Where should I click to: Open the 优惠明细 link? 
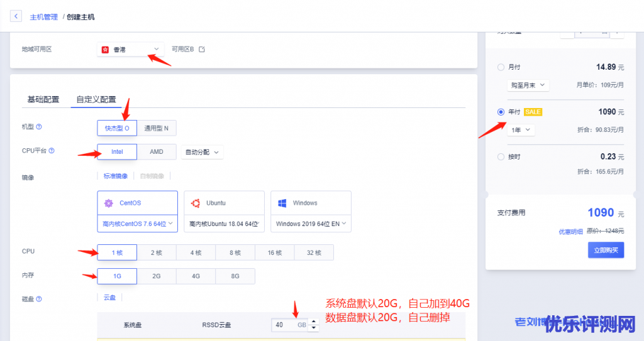[x=570, y=232]
